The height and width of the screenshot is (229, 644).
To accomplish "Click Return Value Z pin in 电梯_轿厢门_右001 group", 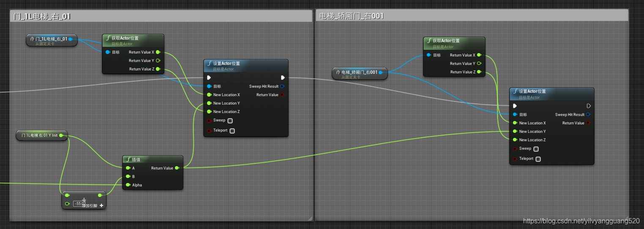I will coord(479,72).
